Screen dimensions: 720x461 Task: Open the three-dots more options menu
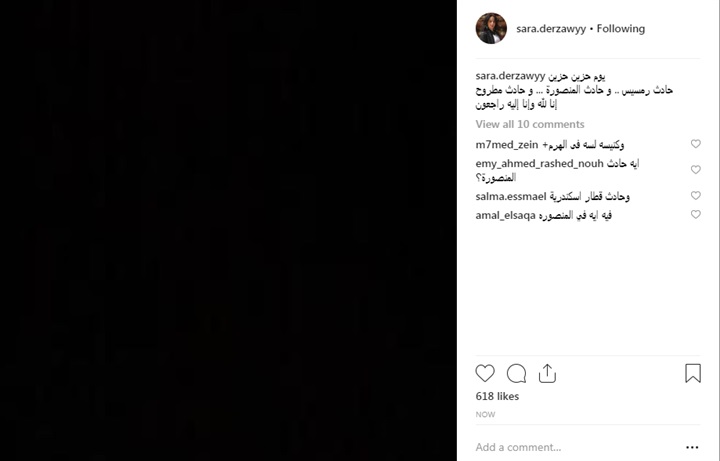(692, 447)
